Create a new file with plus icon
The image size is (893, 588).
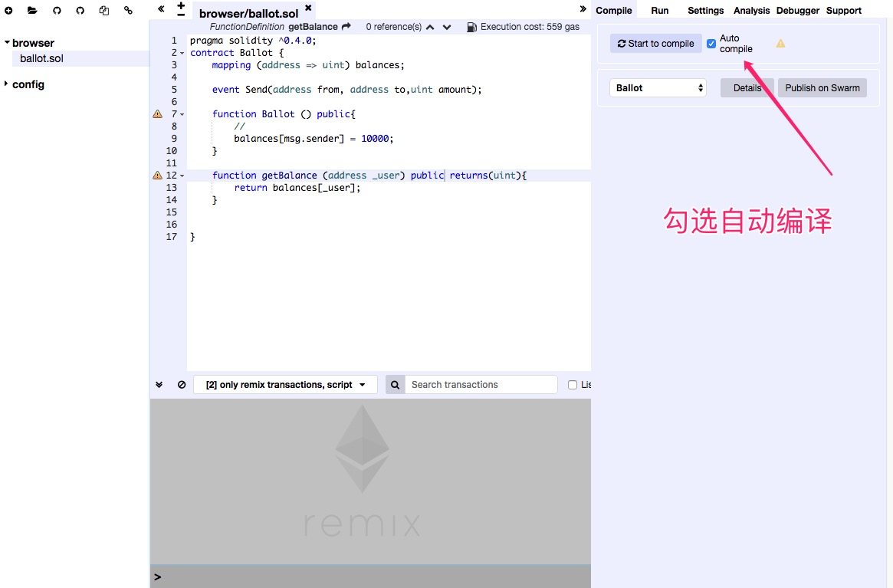(8, 10)
